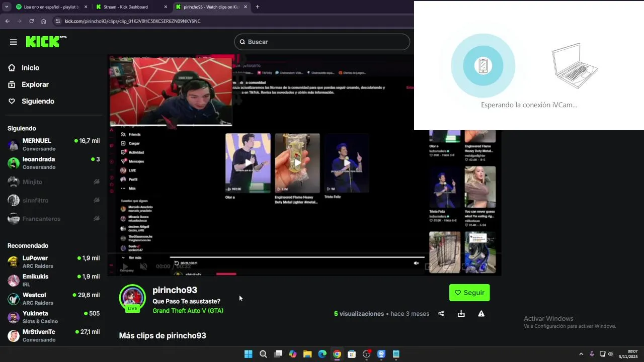This screenshot has height=362, width=644.
Task: Click the KICK beta logo
Action: point(46,42)
